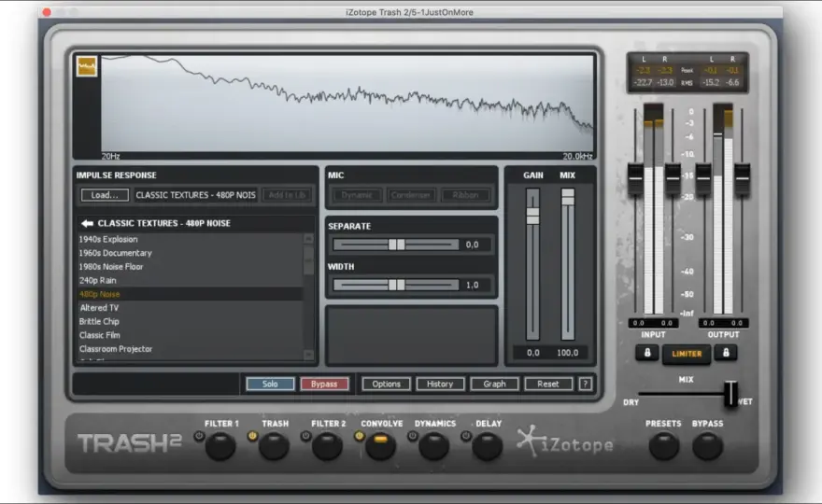Close the iZotope Trash window
This screenshot has width=822, height=504.
pos(47,12)
